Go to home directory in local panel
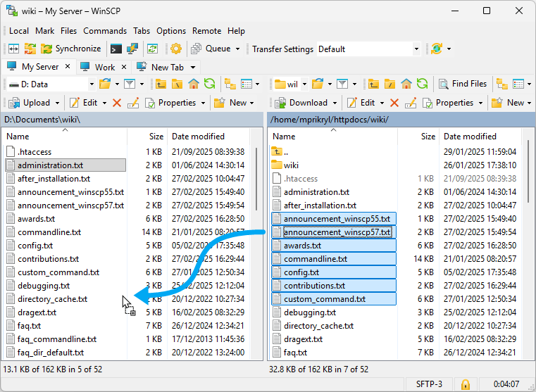The height and width of the screenshot is (392, 536). click(194, 84)
